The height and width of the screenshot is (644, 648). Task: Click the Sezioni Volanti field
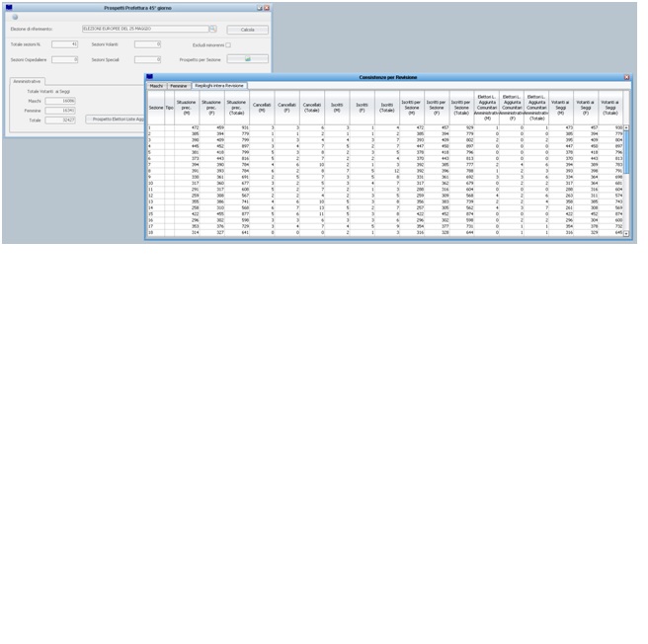coord(147,44)
